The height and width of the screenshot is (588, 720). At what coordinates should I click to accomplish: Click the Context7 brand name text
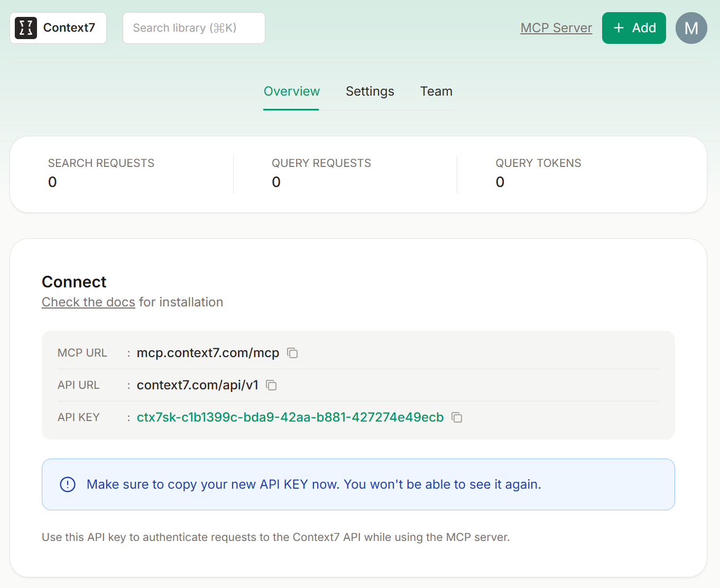coord(69,27)
